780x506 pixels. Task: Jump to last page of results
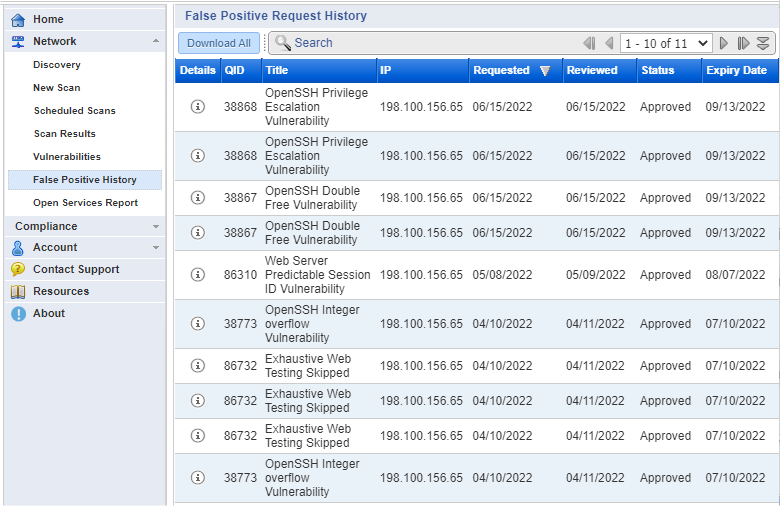(x=743, y=43)
